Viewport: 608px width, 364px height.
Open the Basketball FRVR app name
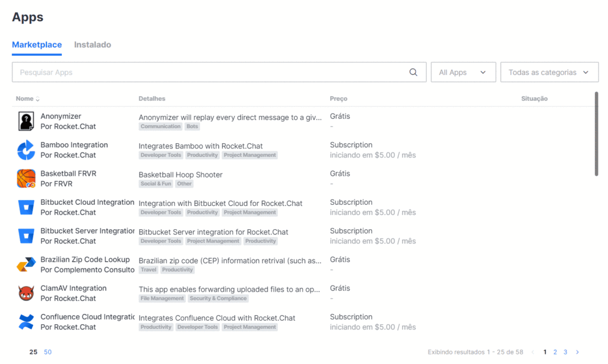pyautogui.click(x=68, y=173)
